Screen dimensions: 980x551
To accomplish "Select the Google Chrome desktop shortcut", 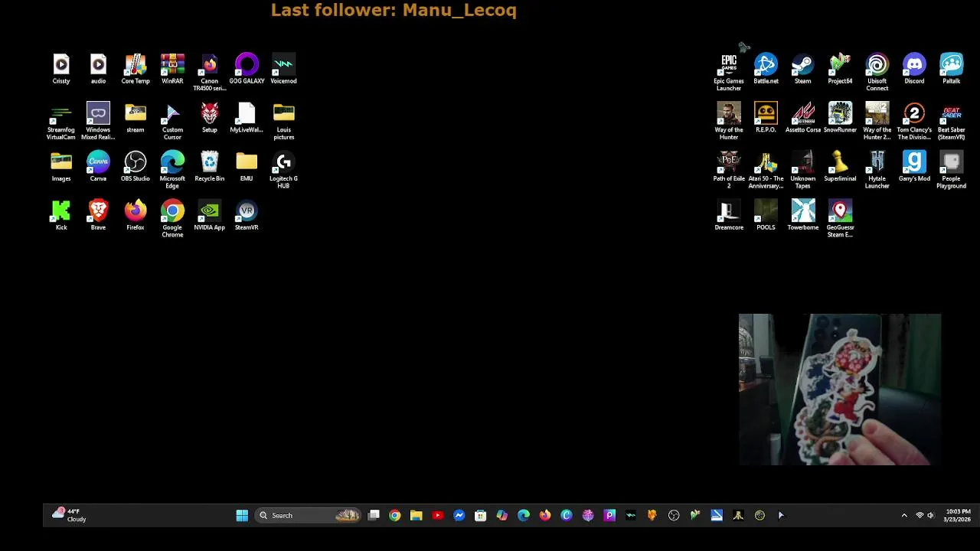I will pos(172,219).
